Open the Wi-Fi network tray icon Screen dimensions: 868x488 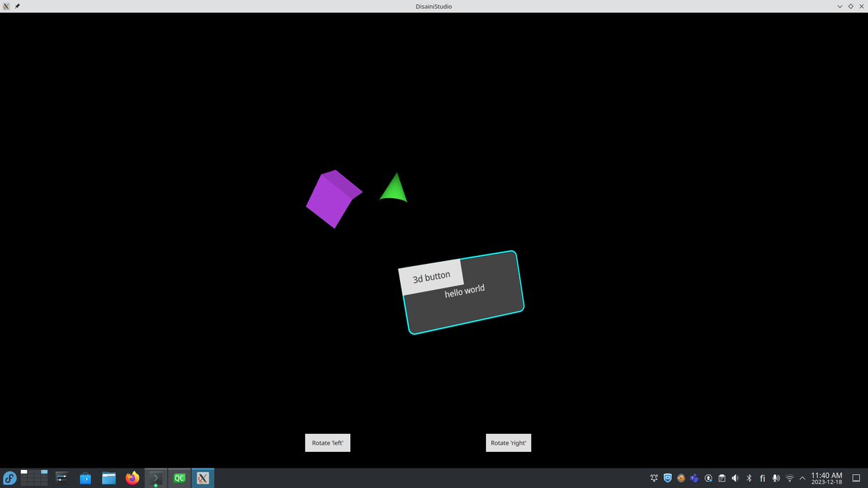click(789, 478)
